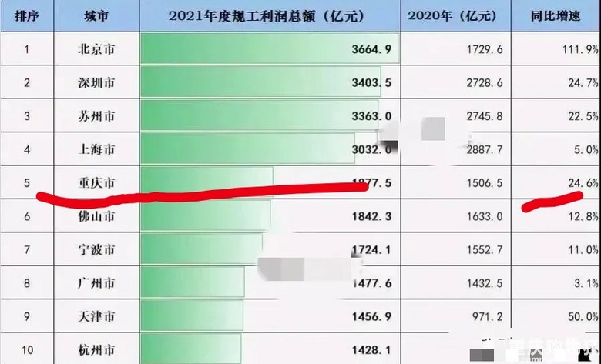Click the 1456.9 profit value
601x364 pixels.
coord(371,316)
